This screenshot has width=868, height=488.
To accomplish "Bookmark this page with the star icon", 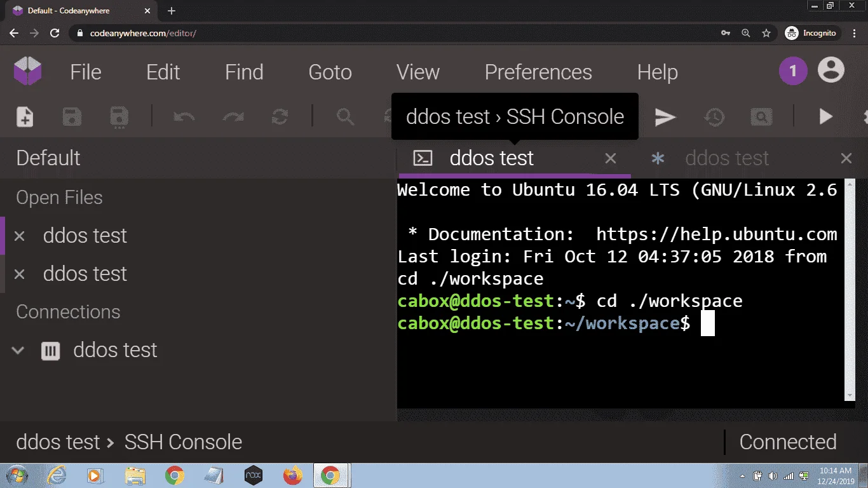I will click(766, 33).
